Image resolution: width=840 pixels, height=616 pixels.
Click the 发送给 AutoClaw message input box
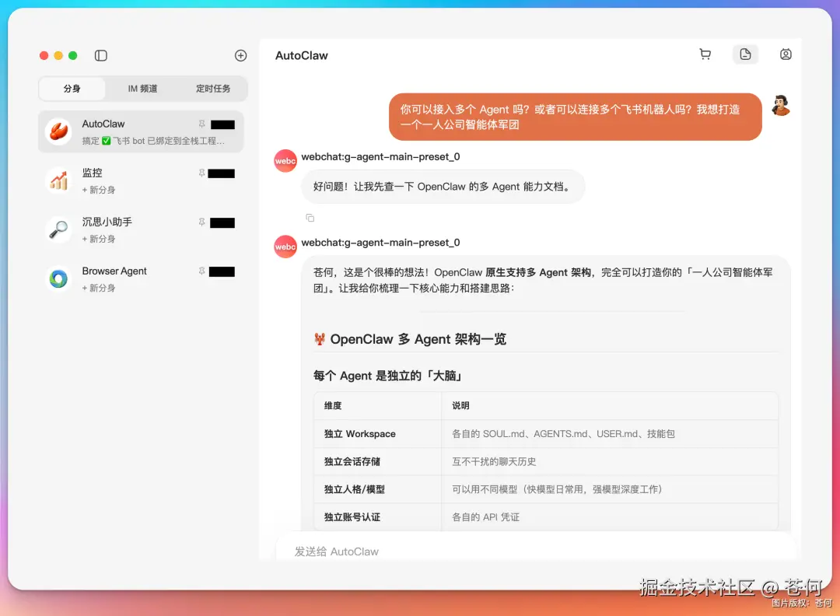click(467, 551)
